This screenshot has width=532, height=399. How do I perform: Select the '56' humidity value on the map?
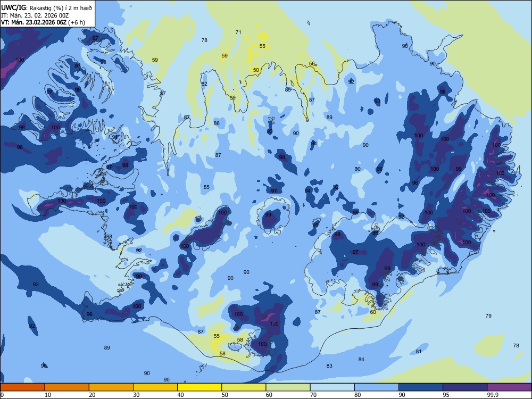click(312, 63)
